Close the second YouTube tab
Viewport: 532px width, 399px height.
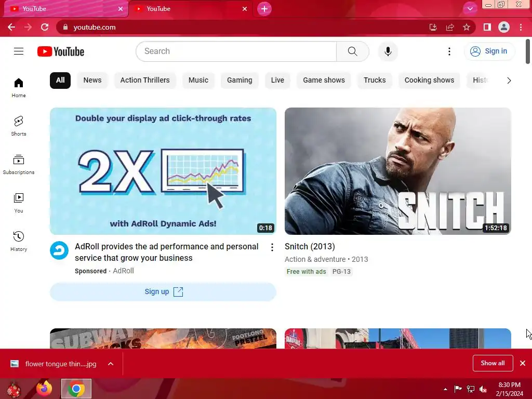[245, 9]
